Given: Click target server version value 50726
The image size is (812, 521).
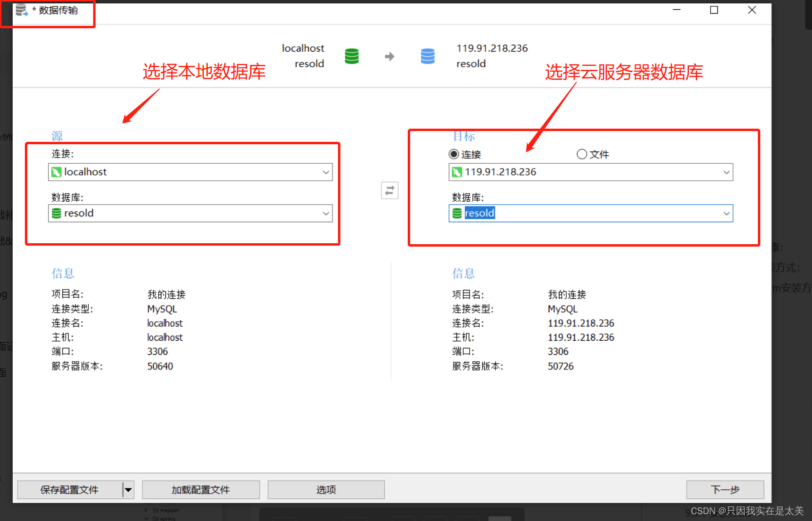Looking at the screenshot, I should tap(560, 366).
